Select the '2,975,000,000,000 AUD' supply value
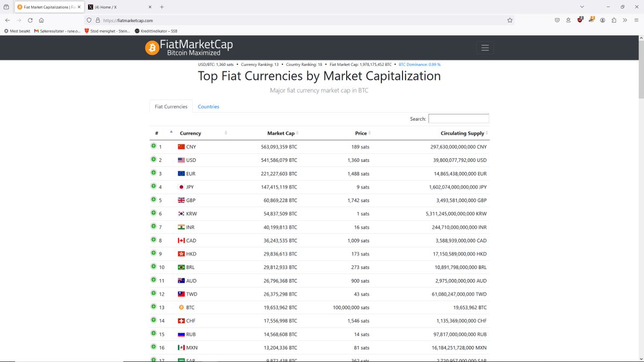 pos(462,280)
